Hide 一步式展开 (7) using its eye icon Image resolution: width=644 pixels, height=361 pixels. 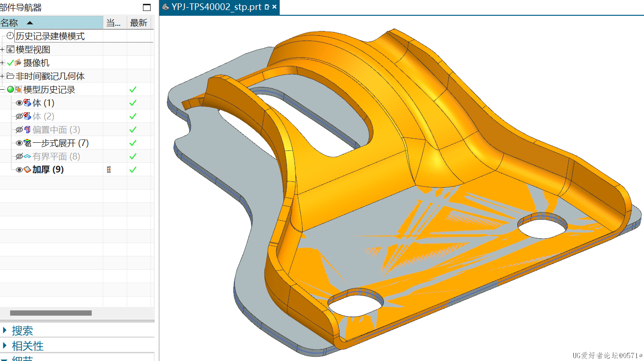tap(19, 143)
